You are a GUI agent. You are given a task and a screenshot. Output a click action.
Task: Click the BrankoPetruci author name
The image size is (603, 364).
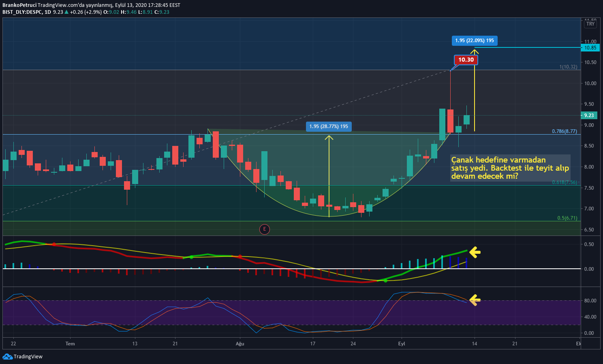click(x=19, y=5)
